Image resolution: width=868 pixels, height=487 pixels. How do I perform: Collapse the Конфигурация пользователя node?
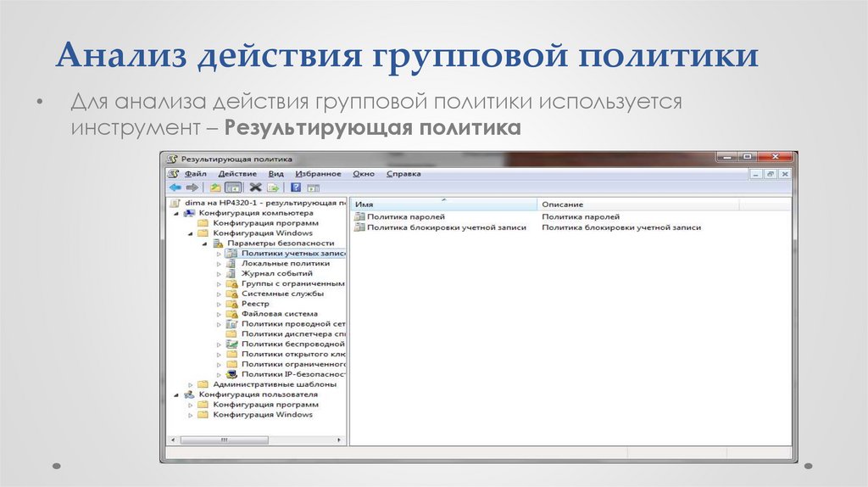pos(176,395)
